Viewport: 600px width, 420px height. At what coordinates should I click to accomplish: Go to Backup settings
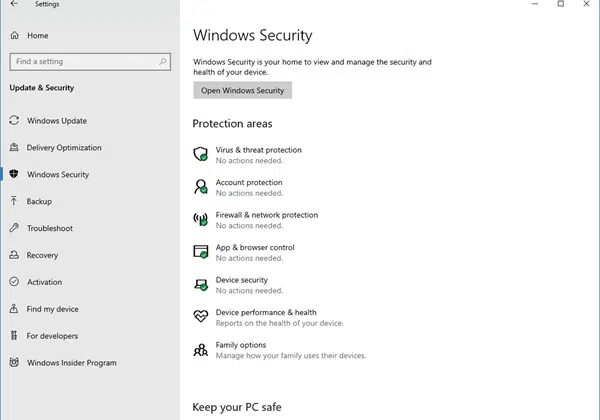click(39, 201)
